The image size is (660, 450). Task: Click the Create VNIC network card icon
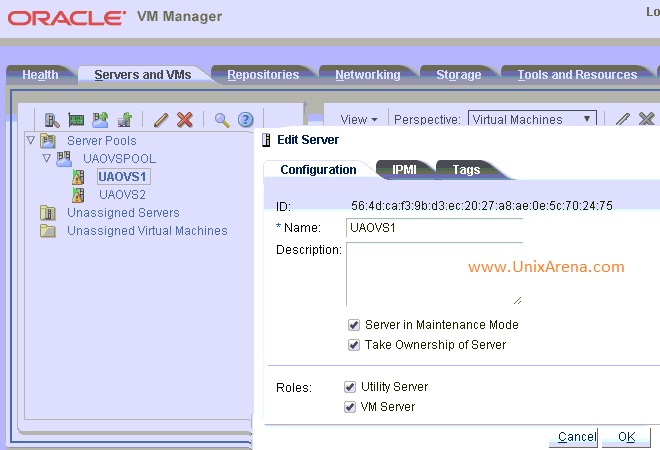click(x=76, y=120)
